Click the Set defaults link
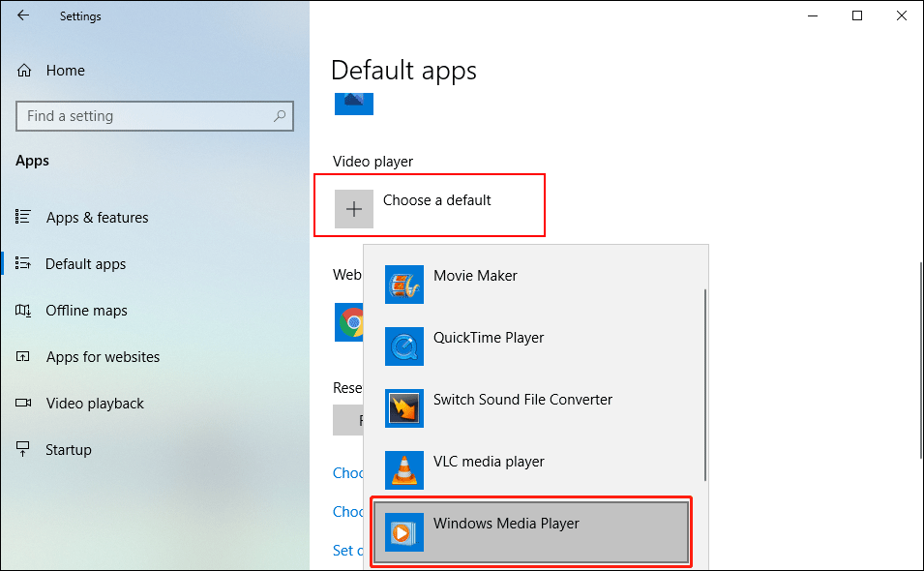The image size is (924, 571). click(347, 551)
